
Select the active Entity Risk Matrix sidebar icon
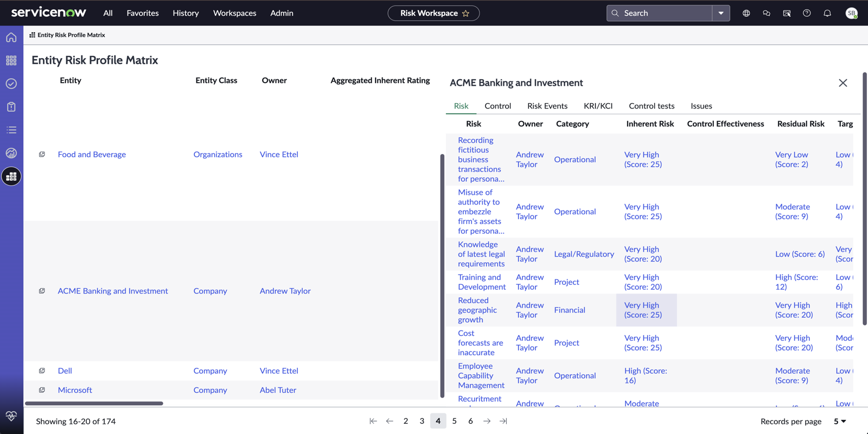11,176
